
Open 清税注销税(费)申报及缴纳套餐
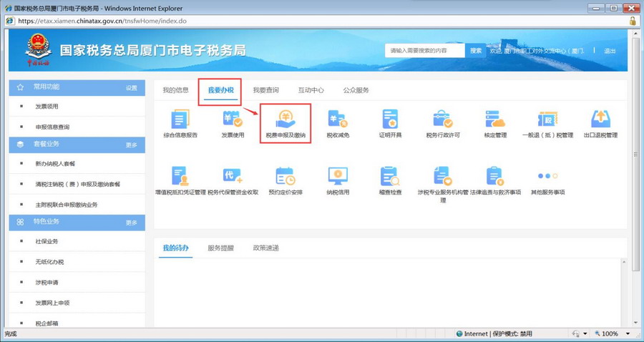(77, 184)
